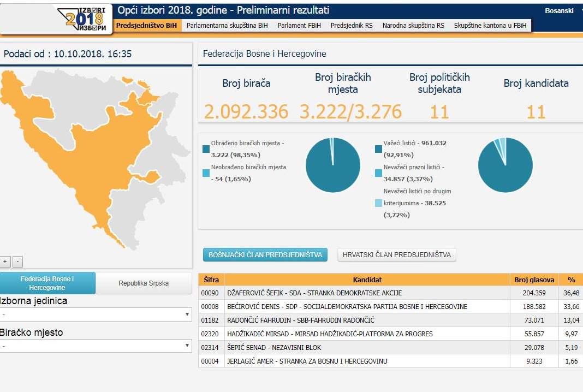Click the Broj glasova column header
Screen dimensions: 583x392
[534, 280]
